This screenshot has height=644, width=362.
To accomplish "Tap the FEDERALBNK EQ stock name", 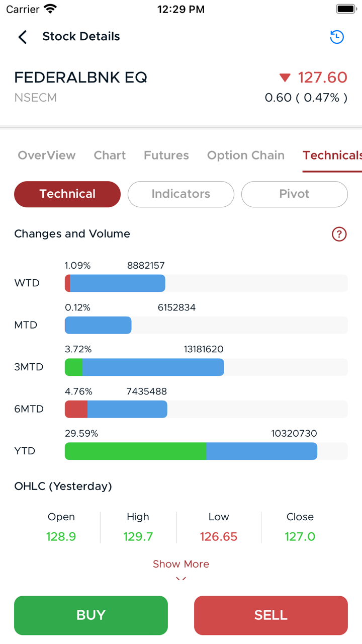I will tap(80, 77).
